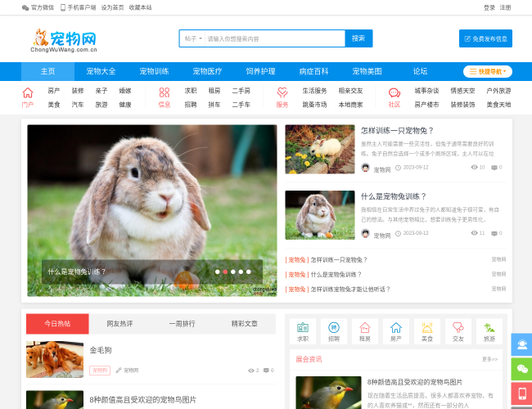
Task: Click the 收藏本站 link
Action: point(140,7)
